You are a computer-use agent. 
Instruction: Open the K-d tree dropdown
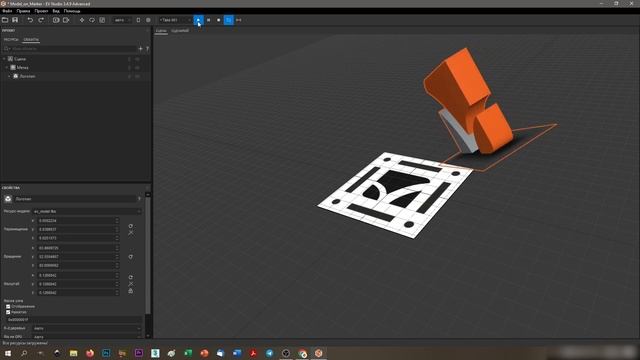(87, 328)
